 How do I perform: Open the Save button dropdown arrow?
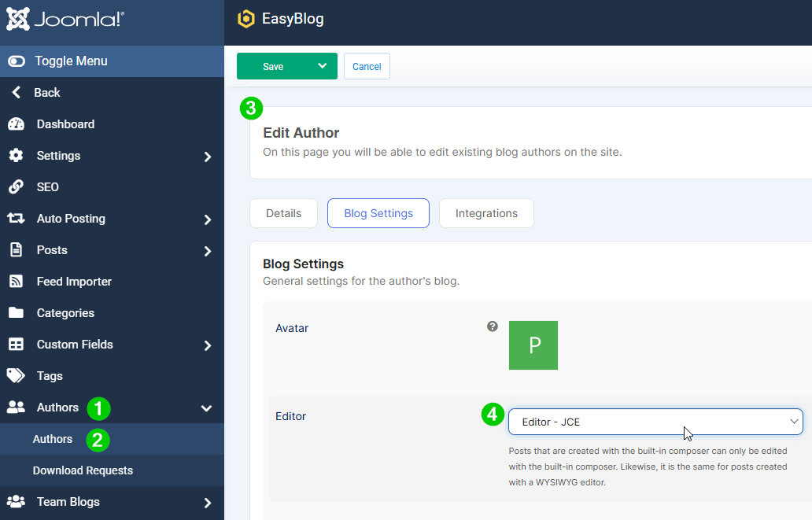322,66
